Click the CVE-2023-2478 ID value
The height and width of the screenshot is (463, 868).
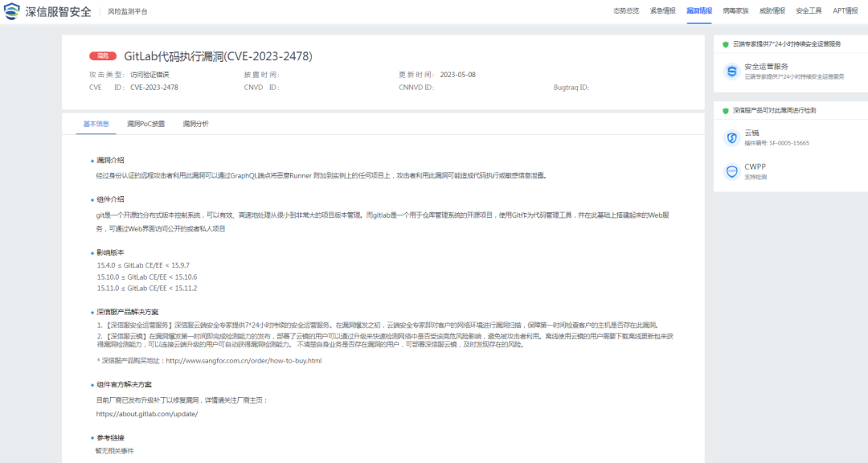point(154,88)
